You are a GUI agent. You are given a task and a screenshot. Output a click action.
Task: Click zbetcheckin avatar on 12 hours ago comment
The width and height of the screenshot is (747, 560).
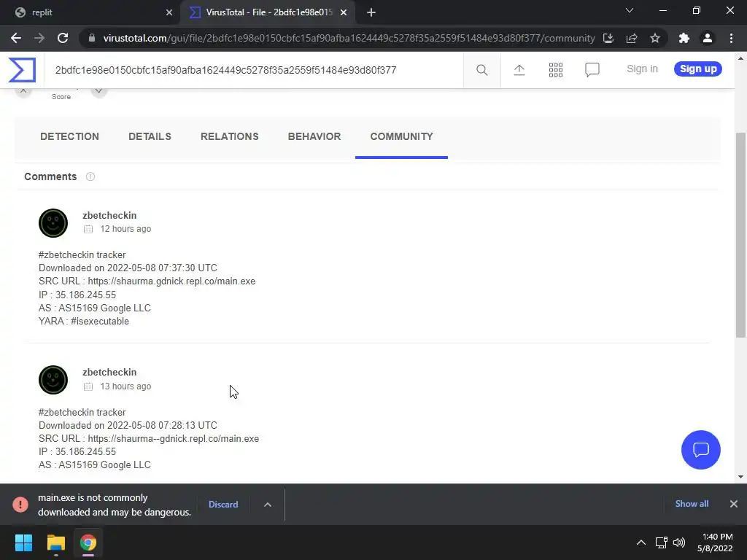click(53, 223)
